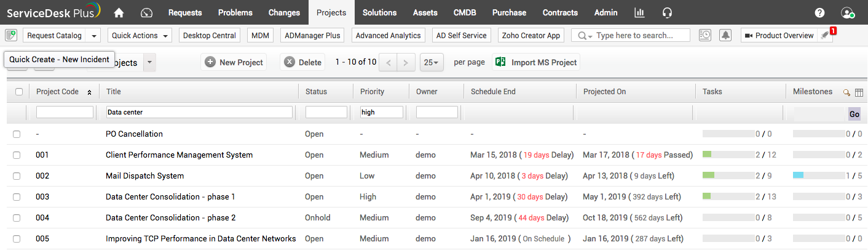Viewport: 868px width, 250px height.
Task: Check the box for project 003
Action: (x=17, y=197)
